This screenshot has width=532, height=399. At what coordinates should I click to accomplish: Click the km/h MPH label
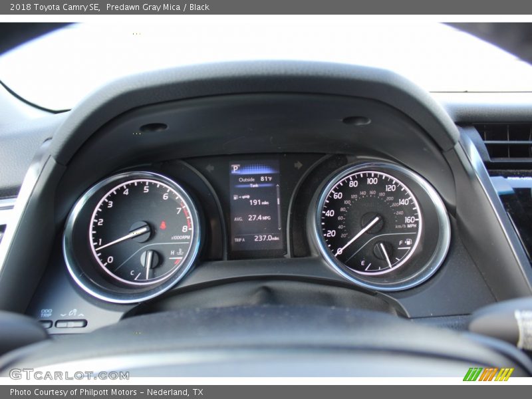coord(406,225)
